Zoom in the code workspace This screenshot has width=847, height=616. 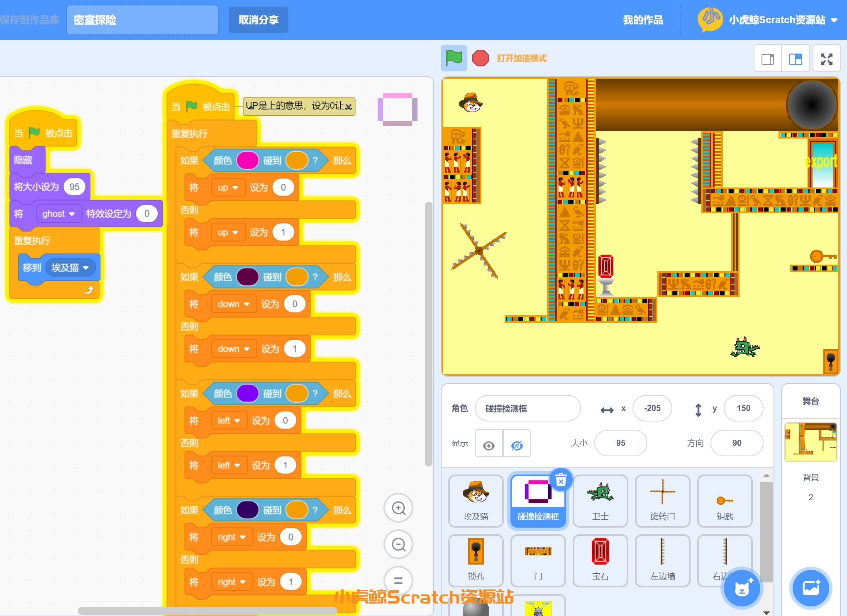point(398,508)
